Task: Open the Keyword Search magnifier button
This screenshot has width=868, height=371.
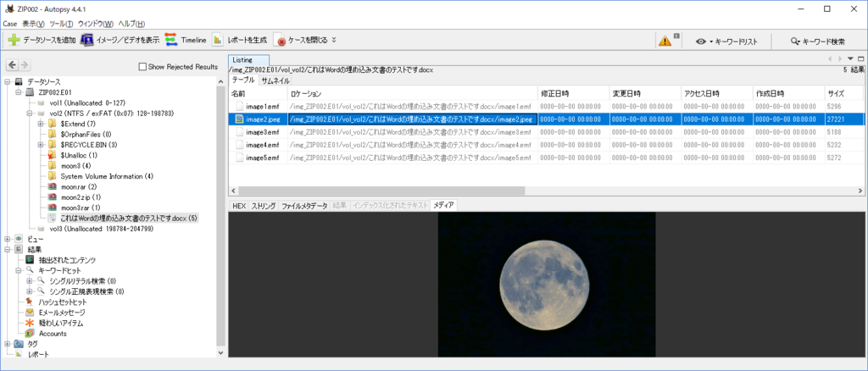Action: click(x=818, y=41)
